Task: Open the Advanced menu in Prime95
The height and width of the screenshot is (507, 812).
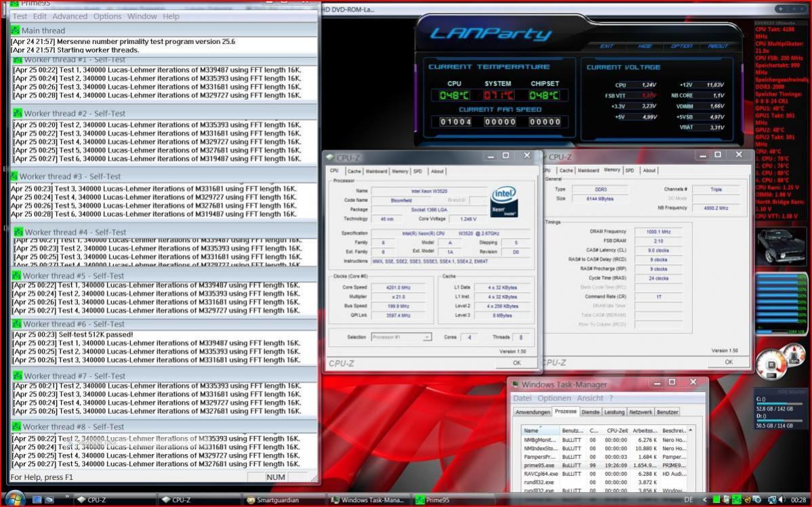Action: tap(69, 16)
